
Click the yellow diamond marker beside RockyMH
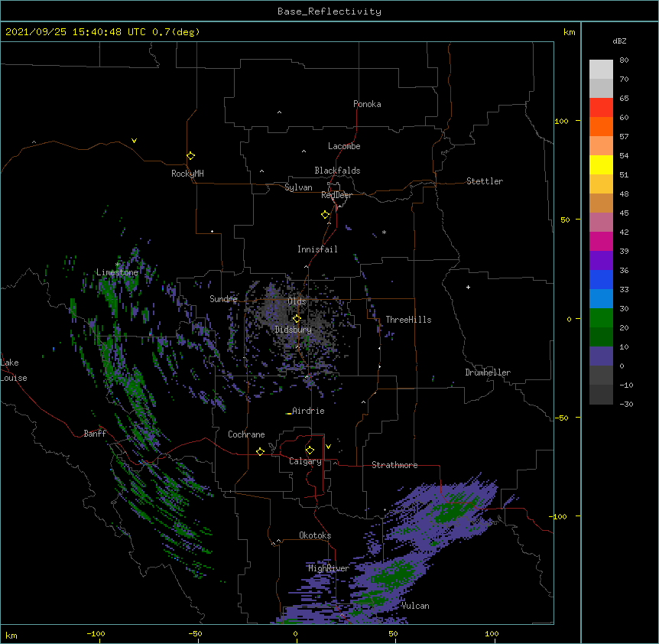point(191,156)
